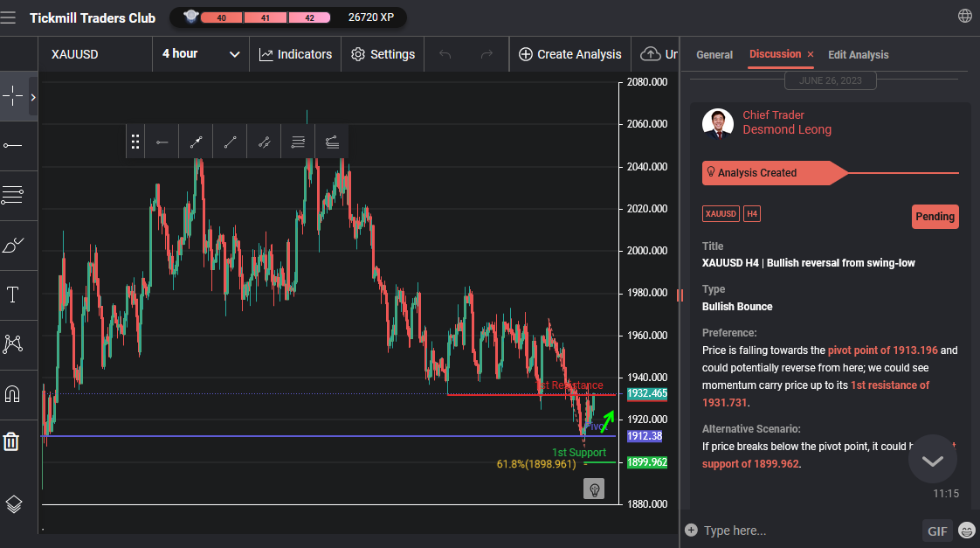Click Create Analysis button

point(570,54)
